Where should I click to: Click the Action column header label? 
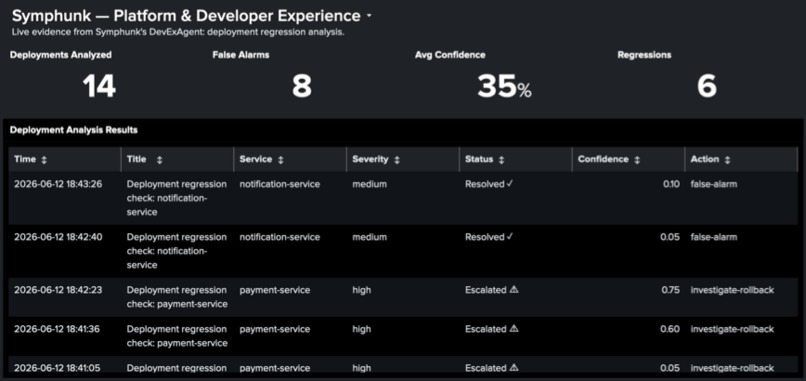coord(705,159)
